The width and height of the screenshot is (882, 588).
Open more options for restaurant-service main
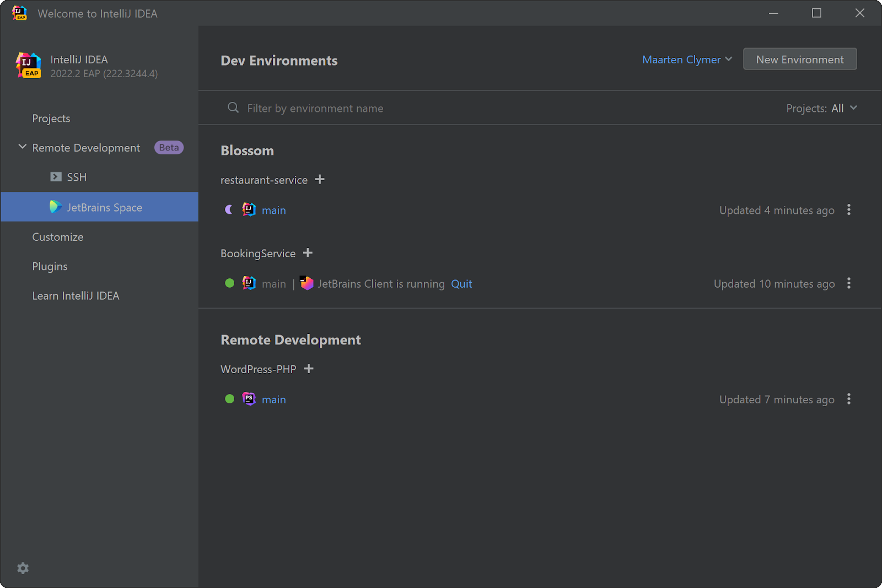point(849,210)
